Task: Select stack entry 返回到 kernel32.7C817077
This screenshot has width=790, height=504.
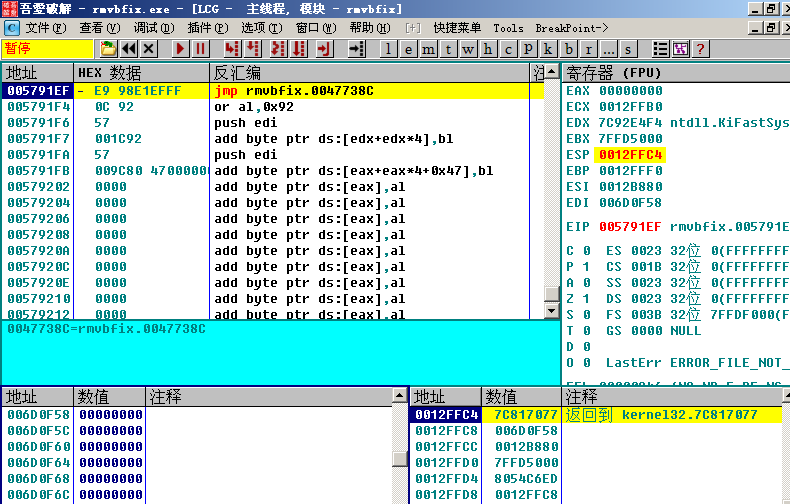Action: (661, 415)
